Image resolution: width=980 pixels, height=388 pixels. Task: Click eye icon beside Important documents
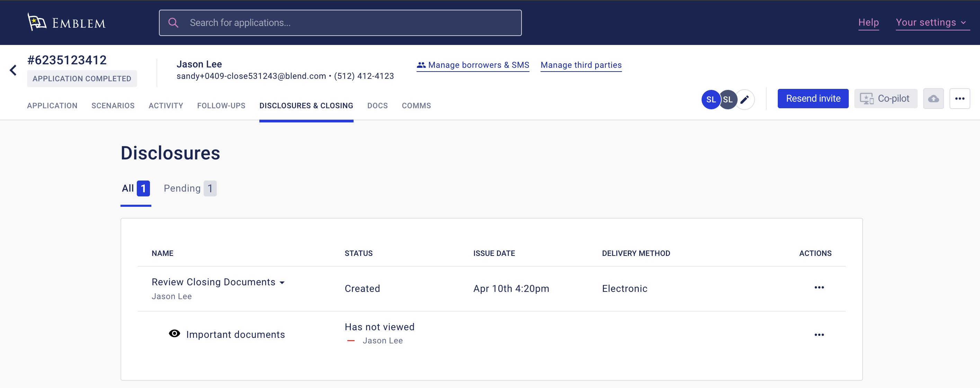[x=174, y=334]
